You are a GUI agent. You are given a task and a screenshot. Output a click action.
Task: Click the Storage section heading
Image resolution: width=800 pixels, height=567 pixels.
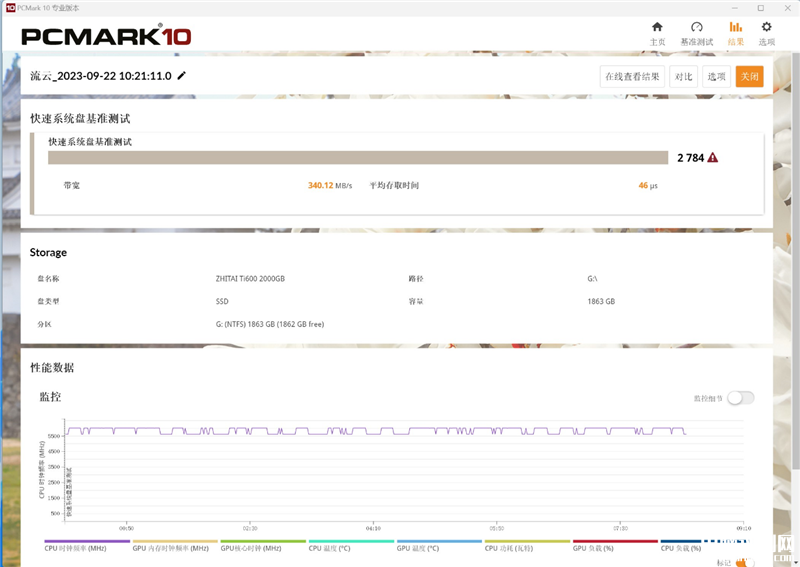click(x=48, y=252)
